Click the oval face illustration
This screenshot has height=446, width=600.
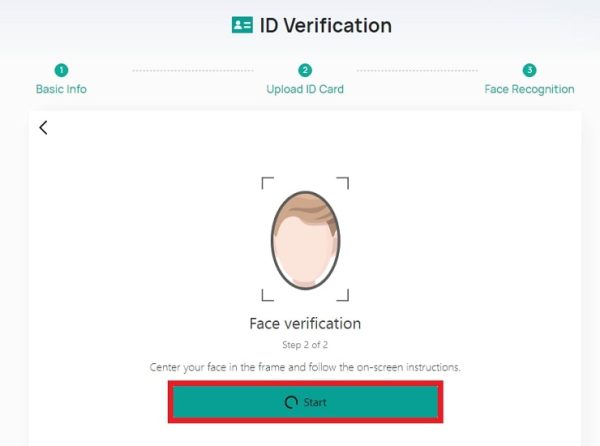[x=305, y=238]
